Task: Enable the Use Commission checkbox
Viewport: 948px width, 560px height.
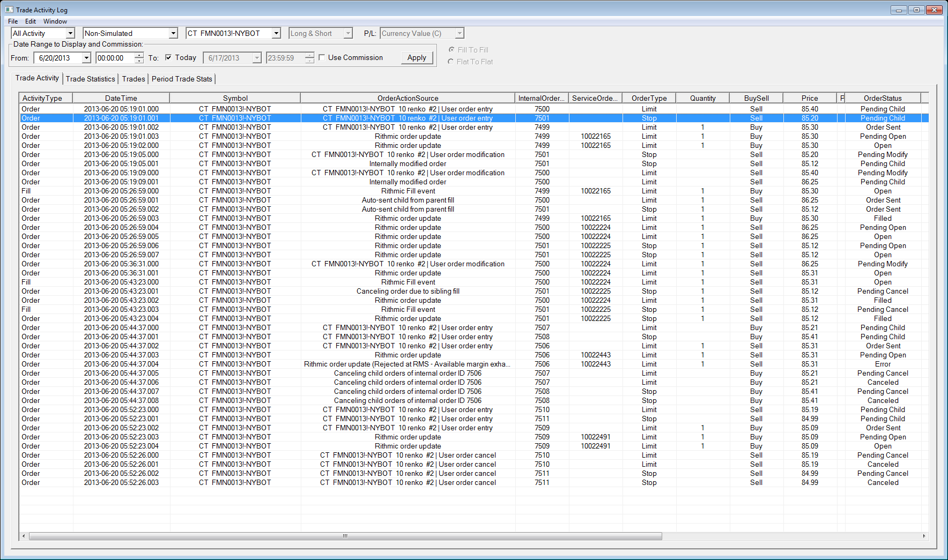Action: pyautogui.click(x=322, y=57)
